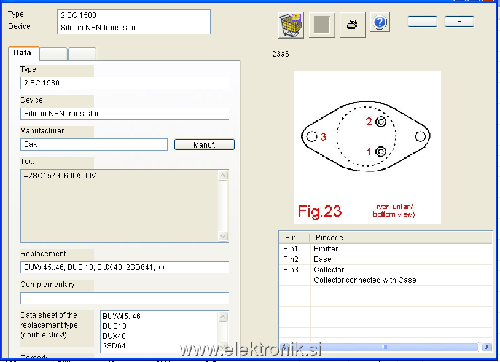This screenshot has height=362, width=500.
Task: Click the Type field in the Data tab
Action: pyautogui.click(x=124, y=83)
